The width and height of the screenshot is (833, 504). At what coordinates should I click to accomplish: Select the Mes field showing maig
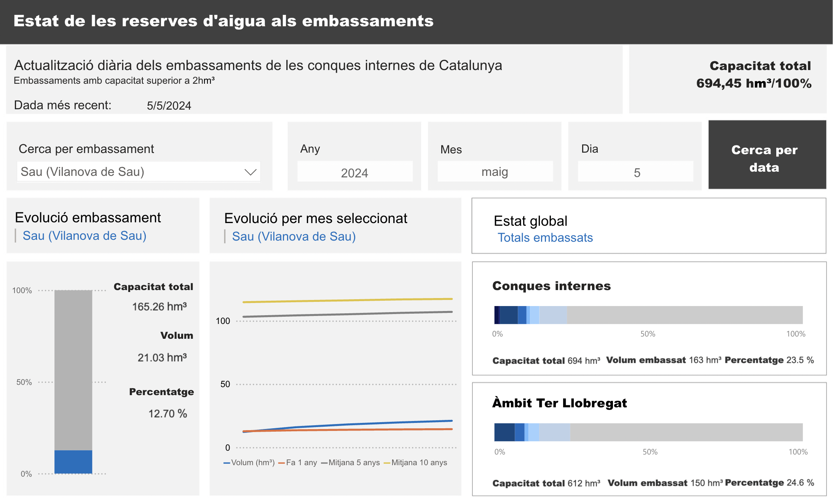coord(495,172)
